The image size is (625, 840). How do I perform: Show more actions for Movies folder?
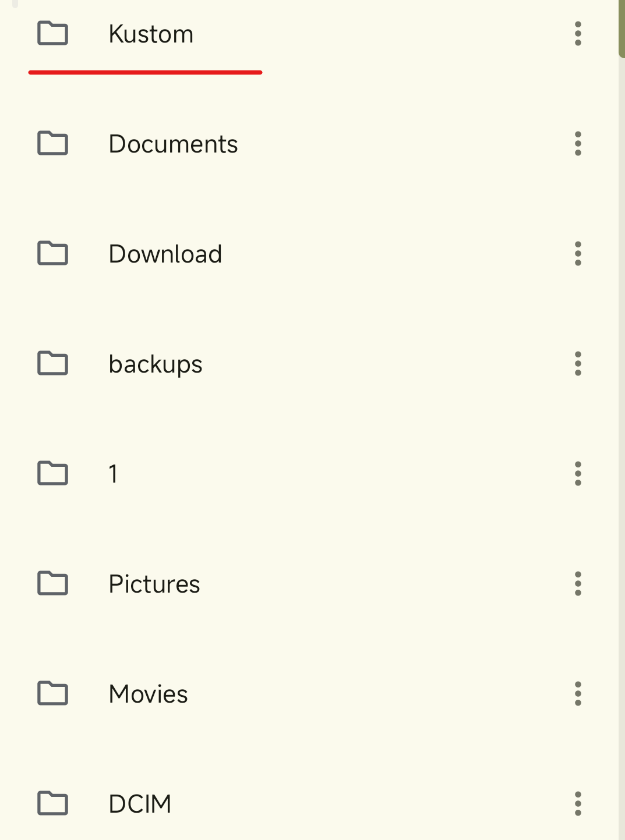(578, 694)
